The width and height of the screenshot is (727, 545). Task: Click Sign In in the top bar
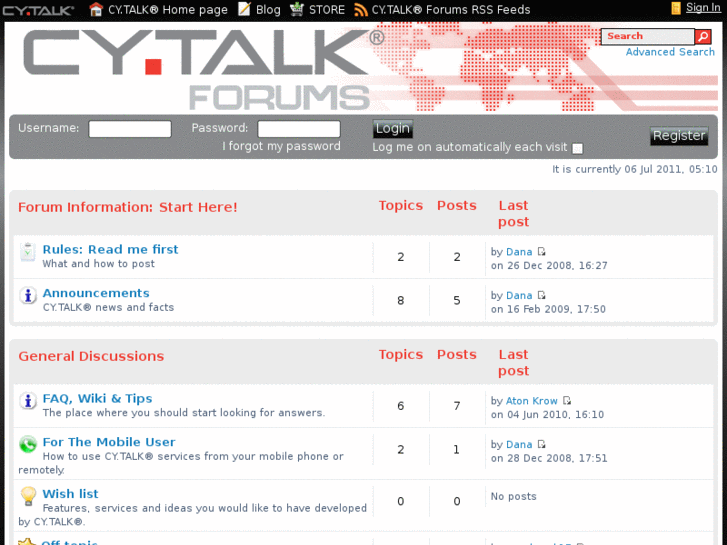tap(703, 7)
